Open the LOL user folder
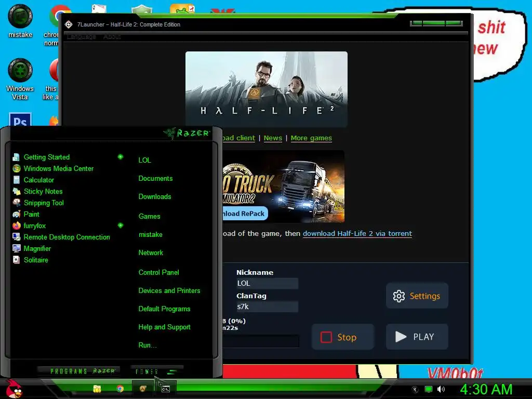 [144, 160]
